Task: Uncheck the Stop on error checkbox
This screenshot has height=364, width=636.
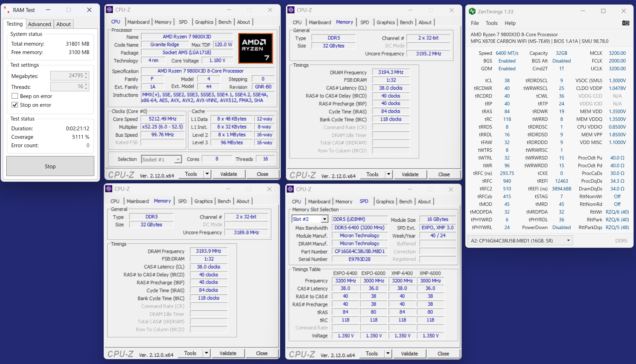Action: click(x=15, y=105)
